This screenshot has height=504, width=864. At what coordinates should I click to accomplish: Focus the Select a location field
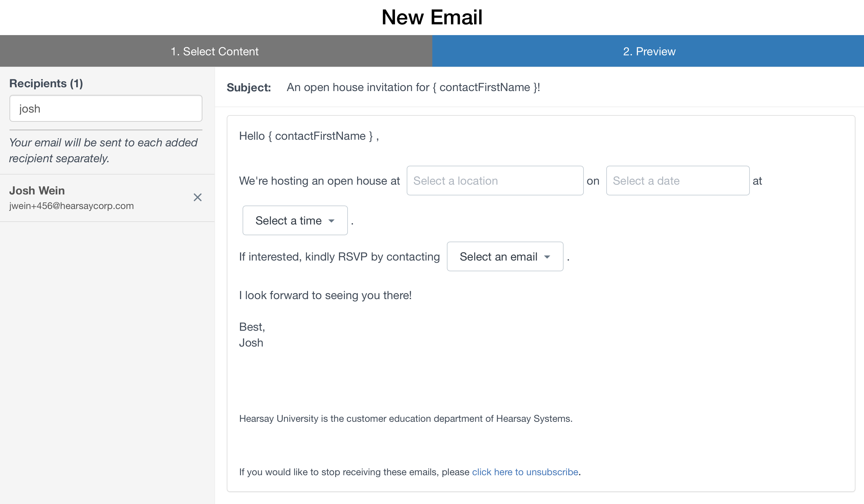coord(495,181)
